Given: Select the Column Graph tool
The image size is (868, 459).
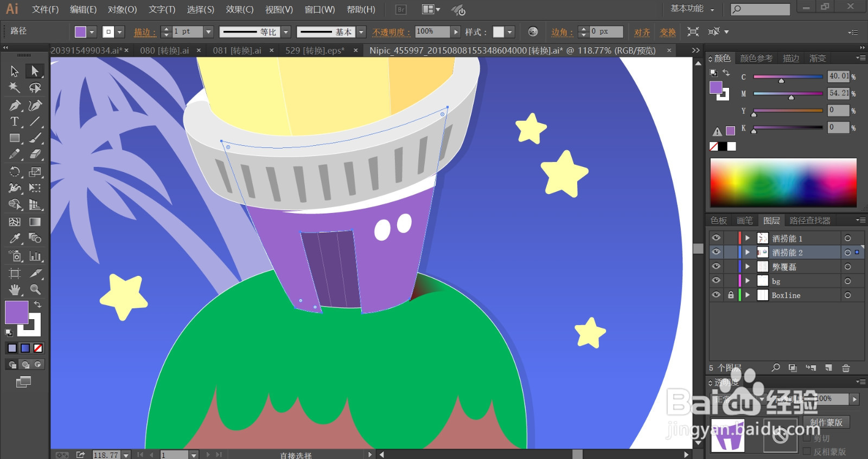Looking at the screenshot, I should (35, 256).
